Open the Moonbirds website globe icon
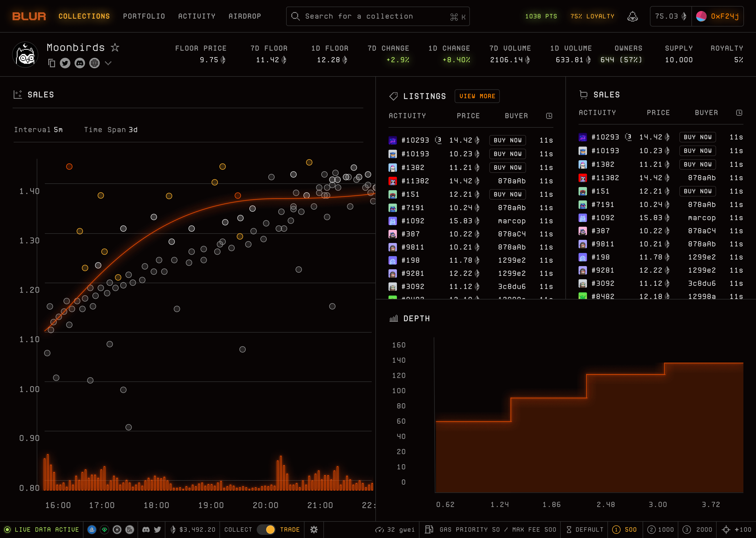Screen dimensions: 756x538 (x=94, y=63)
